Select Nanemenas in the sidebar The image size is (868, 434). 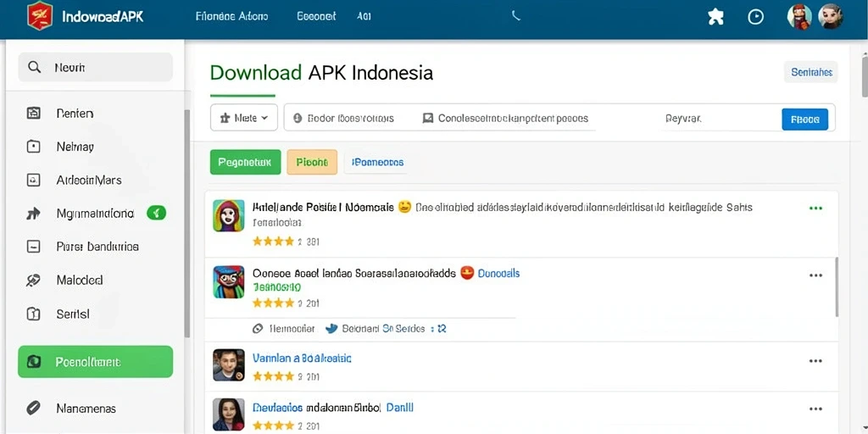click(x=86, y=409)
